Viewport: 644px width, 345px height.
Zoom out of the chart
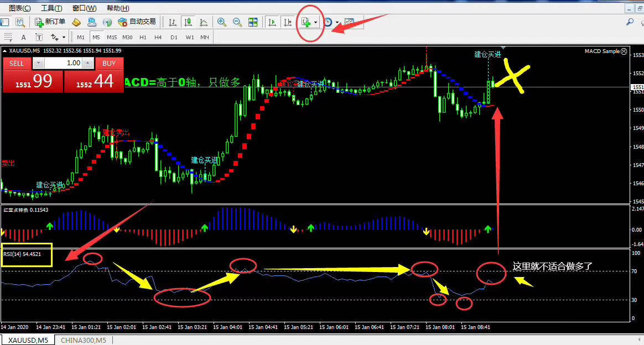coord(237,22)
